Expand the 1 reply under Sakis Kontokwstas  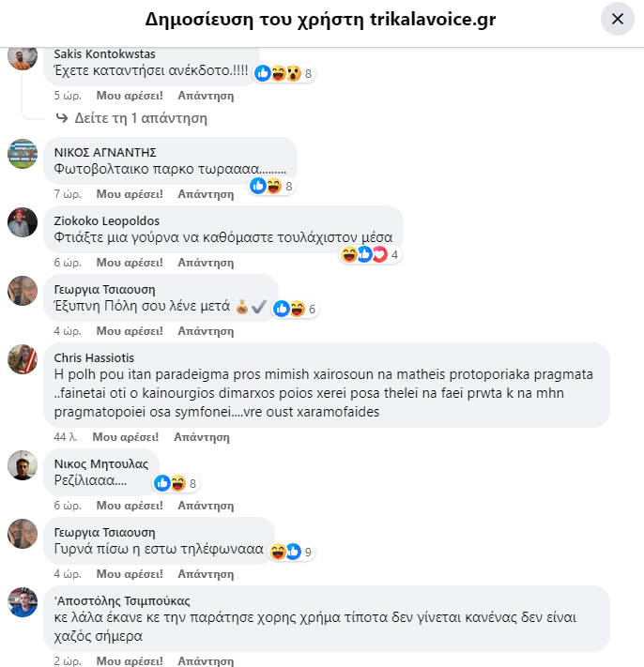pos(132,118)
